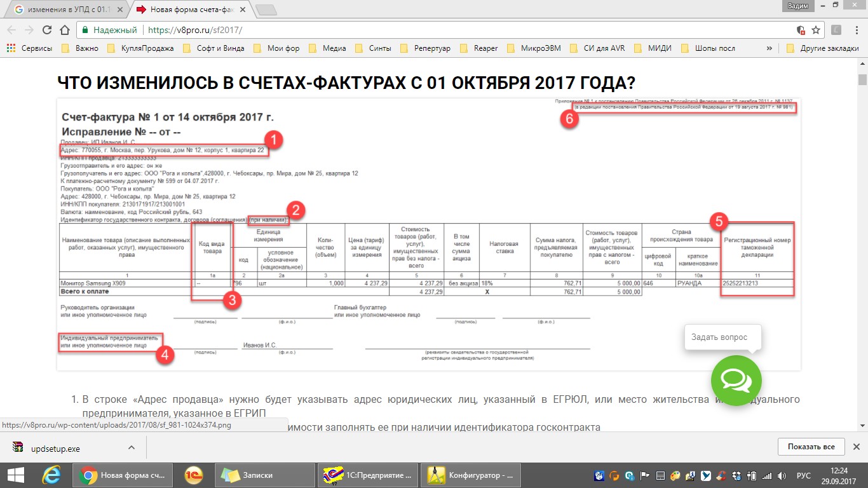This screenshot has height=488, width=868.
Task: Close the downloads bar
Action: pos(856,447)
